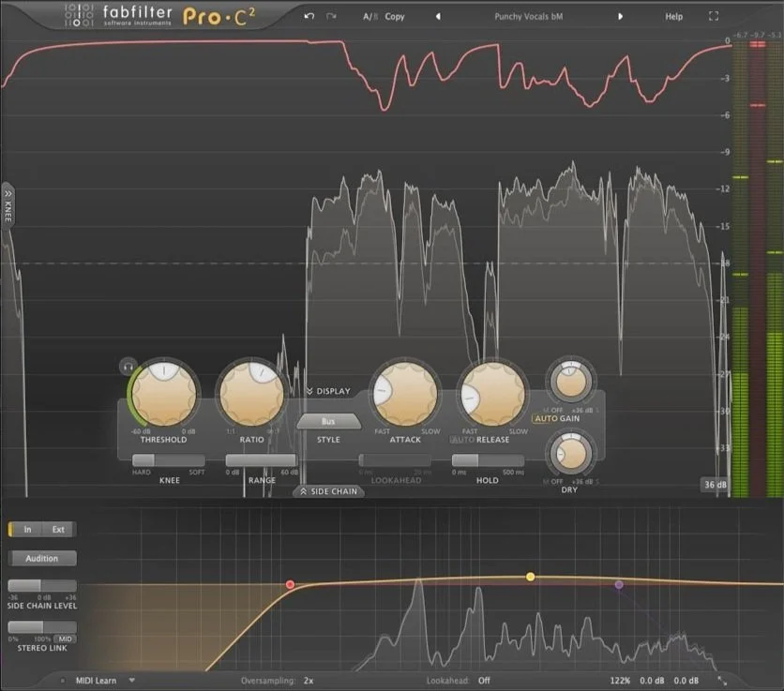Select the purple low-pass filter node
Viewport: 784px width, 691px height.
click(x=619, y=584)
